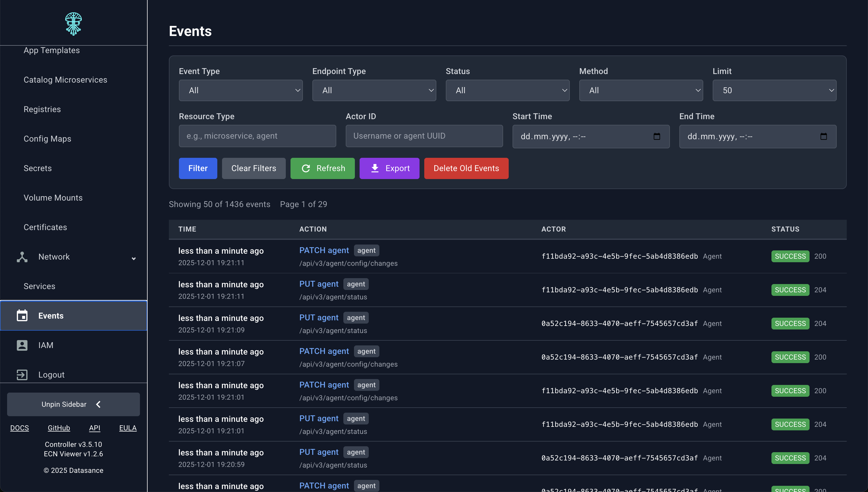This screenshot has height=492, width=868.
Task: Click the Datasance logo at the sidebar top
Action: pos(74,24)
